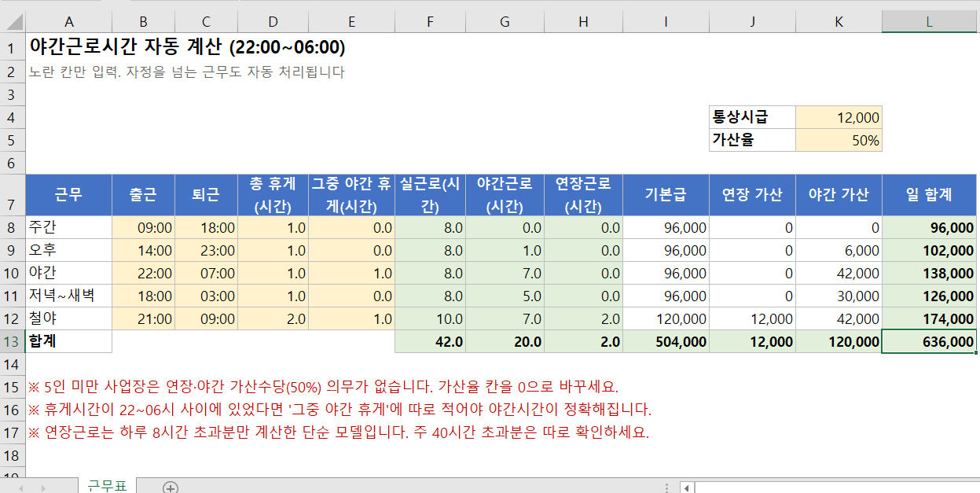The image size is (980, 493).
Task: Select the title cell 야간근로시간 자동 계산
Action: pyautogui.click(x=187, y=47)
